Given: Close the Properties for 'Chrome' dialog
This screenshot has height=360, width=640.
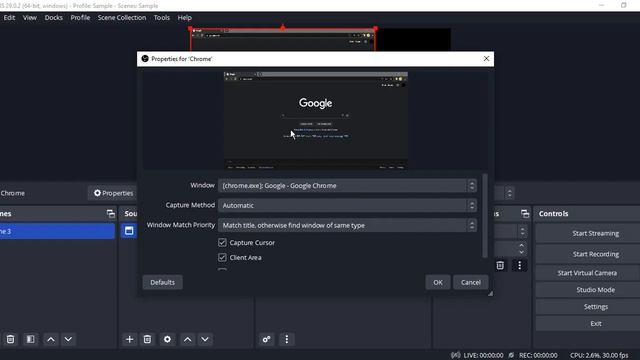Looking at the screenshot, I should point(486,58).
